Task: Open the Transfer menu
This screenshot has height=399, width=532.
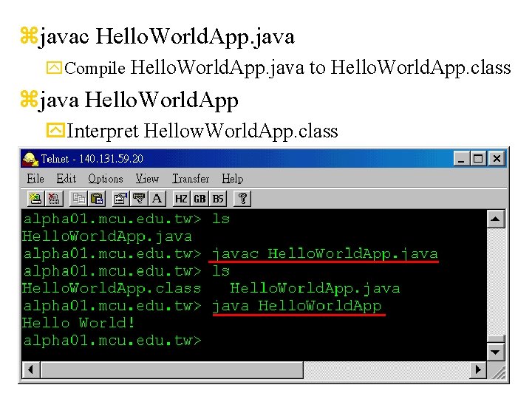Action: tap(191, 179)
